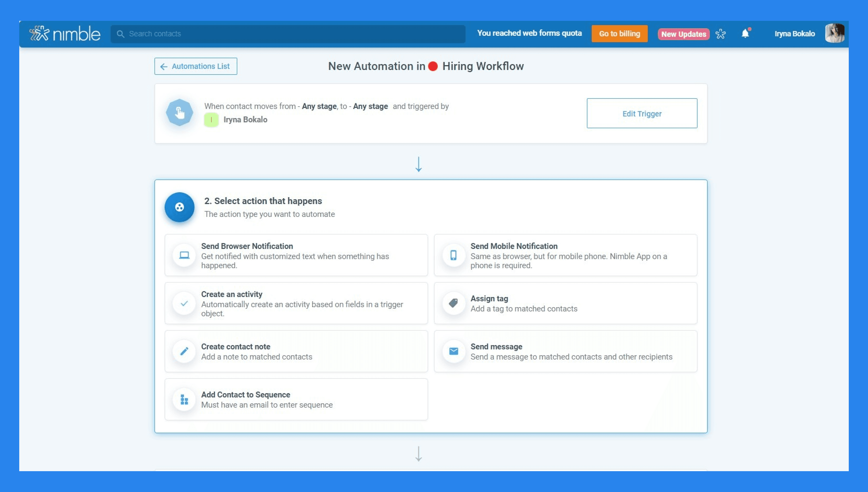Click the envelope icon for Send message
Image resolution: width=868 pixels, height=492 pixels.
(x=454, y=352)
